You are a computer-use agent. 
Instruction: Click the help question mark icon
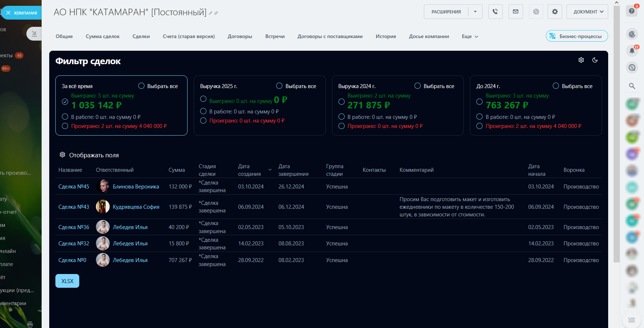pyautogui.click(x=632, y=11)
